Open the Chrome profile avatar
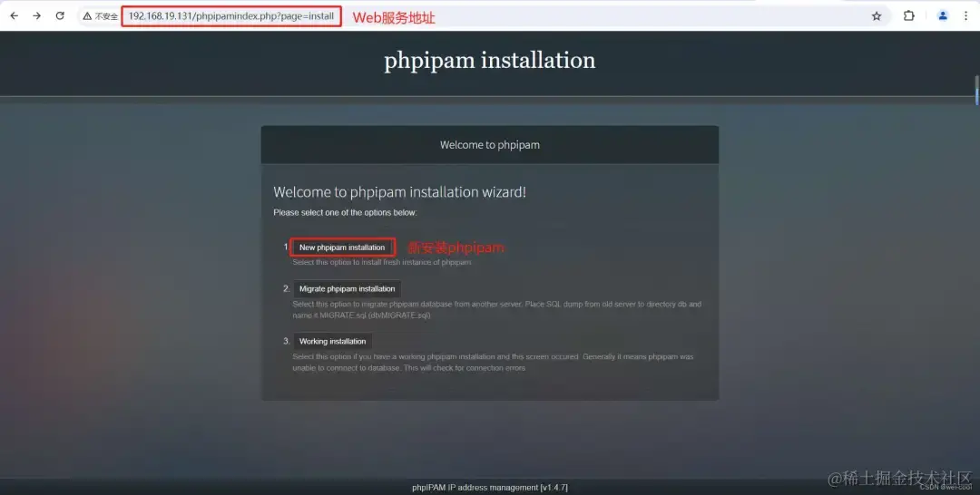980x495 pixels. point(943,15)
